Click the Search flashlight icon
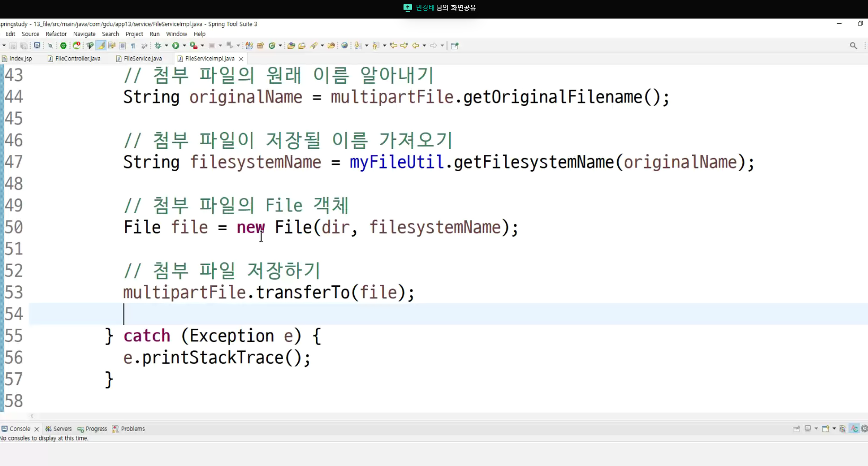 tap(314, 46)
